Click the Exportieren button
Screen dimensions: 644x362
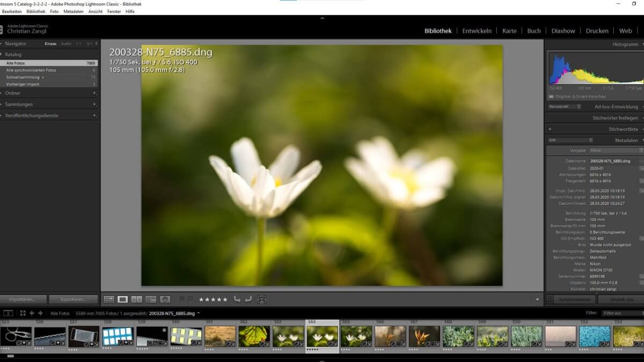pos(74,299)
